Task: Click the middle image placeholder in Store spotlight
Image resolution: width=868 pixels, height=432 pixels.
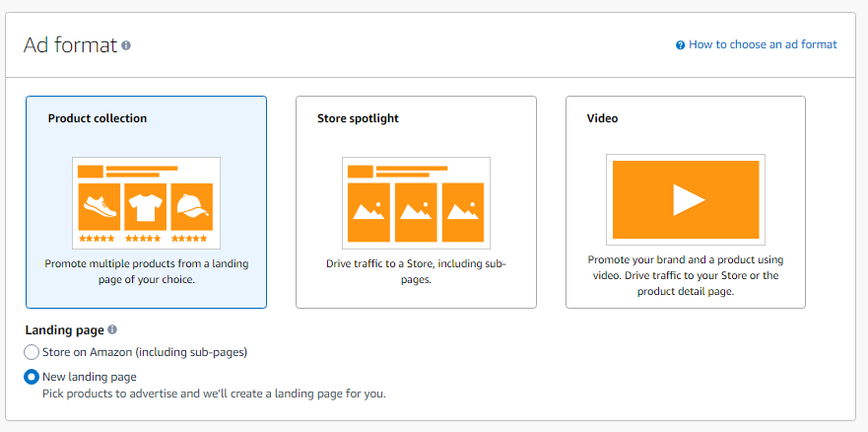Action: click(416, 211)
